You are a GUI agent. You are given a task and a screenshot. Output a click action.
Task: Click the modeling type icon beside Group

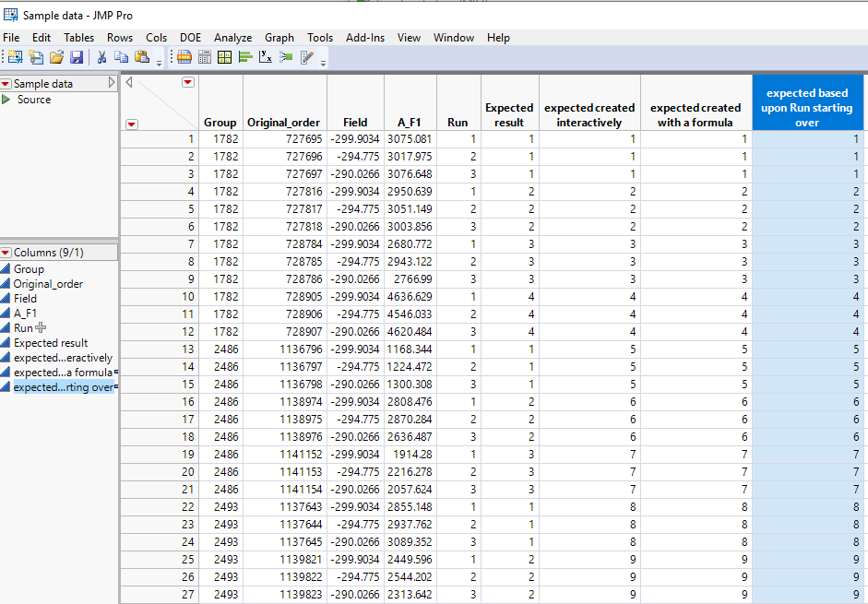pyautogui.click(x=6, y=269)
